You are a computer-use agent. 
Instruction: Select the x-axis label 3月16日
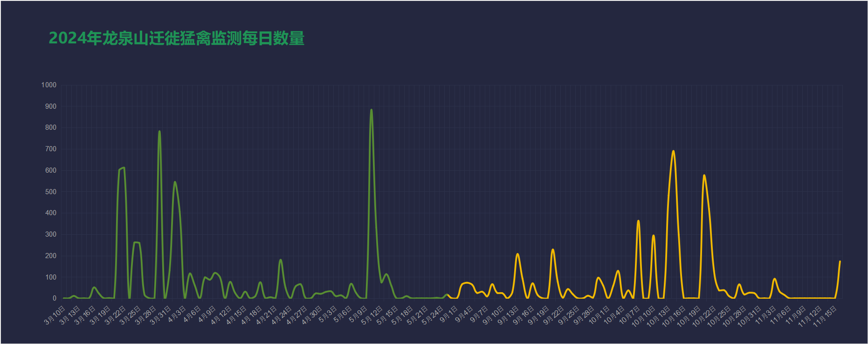tap(85, 315)
